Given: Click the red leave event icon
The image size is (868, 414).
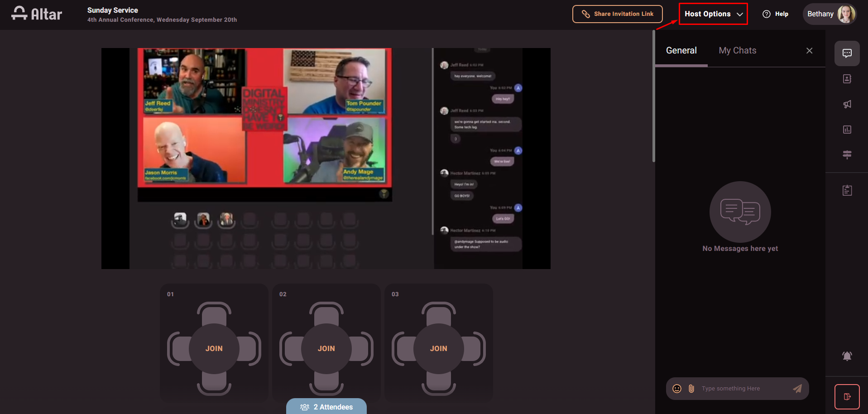Looking at the screenshot, I should 847,397.
